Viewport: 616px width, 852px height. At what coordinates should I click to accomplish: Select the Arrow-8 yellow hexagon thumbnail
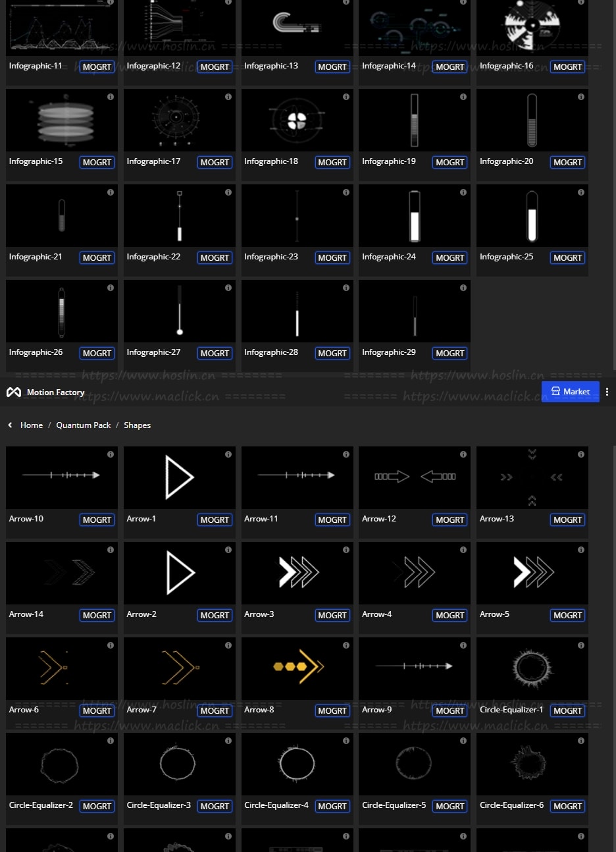click(297, 668)
